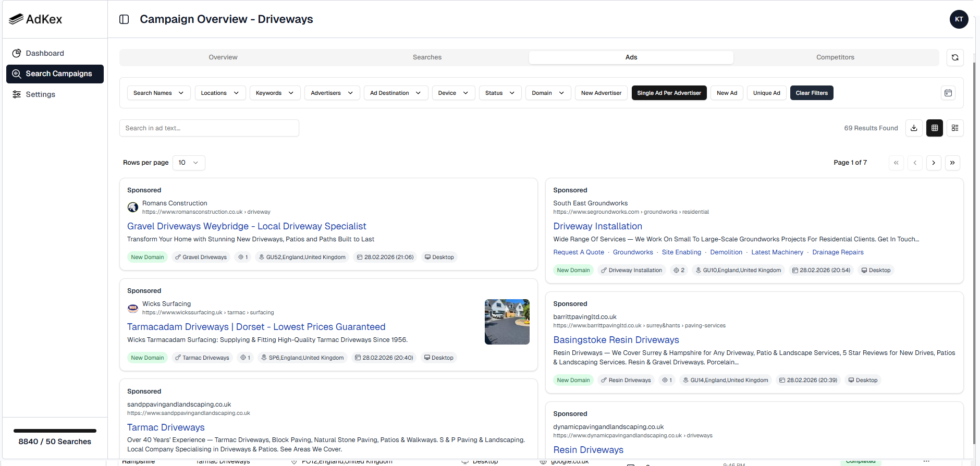The width and height of the screenshot is (980, 466).
Task: Click Clear Filters button
Action: (x=812, y=93)
